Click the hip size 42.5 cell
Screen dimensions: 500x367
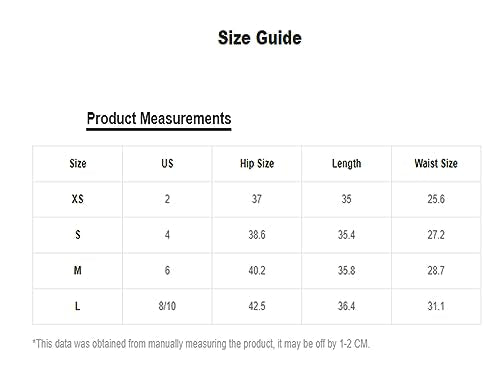(257, 306)
